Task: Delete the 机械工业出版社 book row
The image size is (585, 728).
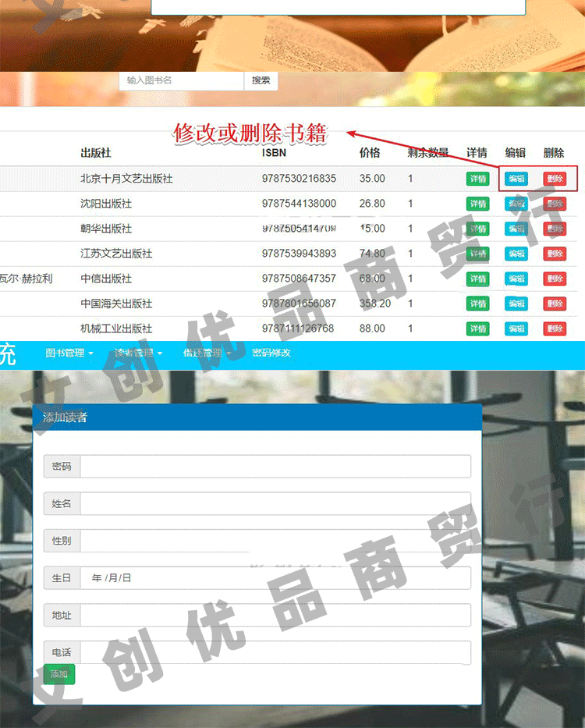Action: click(x=555, y=328)
